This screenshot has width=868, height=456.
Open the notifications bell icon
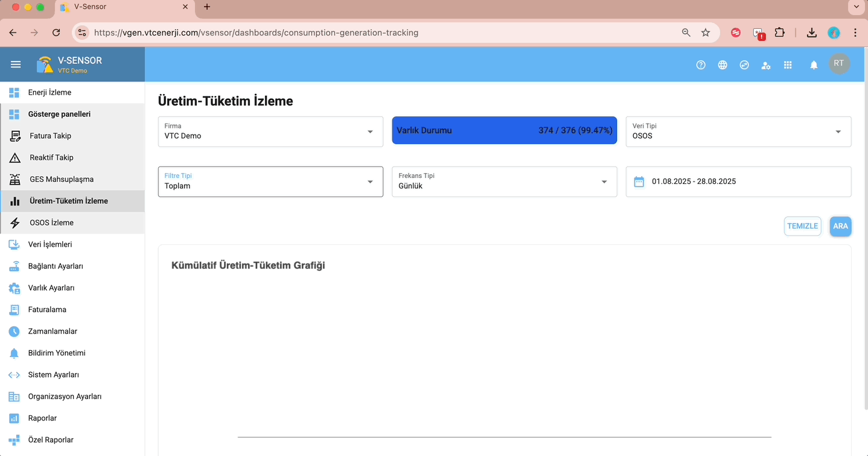pyautogui.click(x=814, y=65)
